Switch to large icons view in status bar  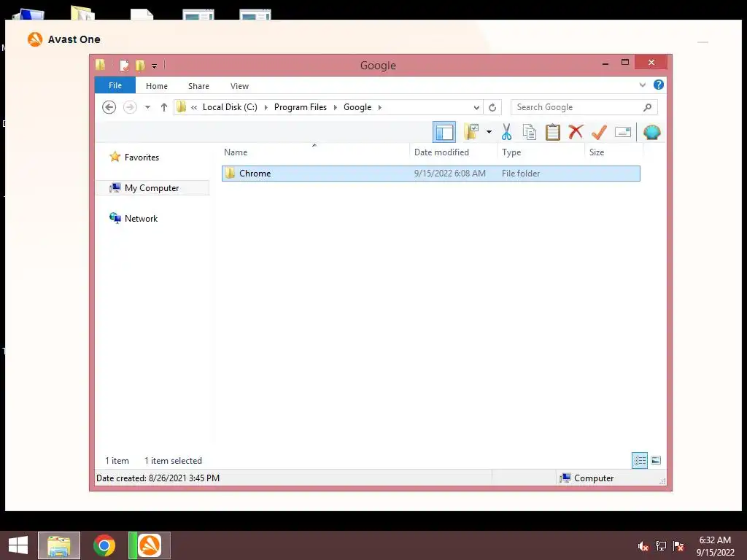(656, 460)
